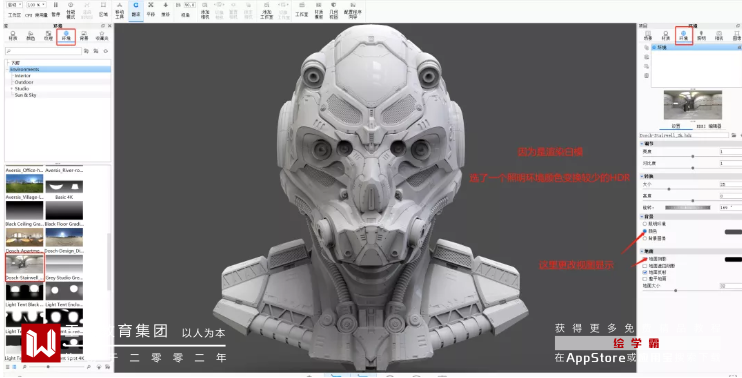
Task: Open the Materials tab in library panel
Action: 13,36
